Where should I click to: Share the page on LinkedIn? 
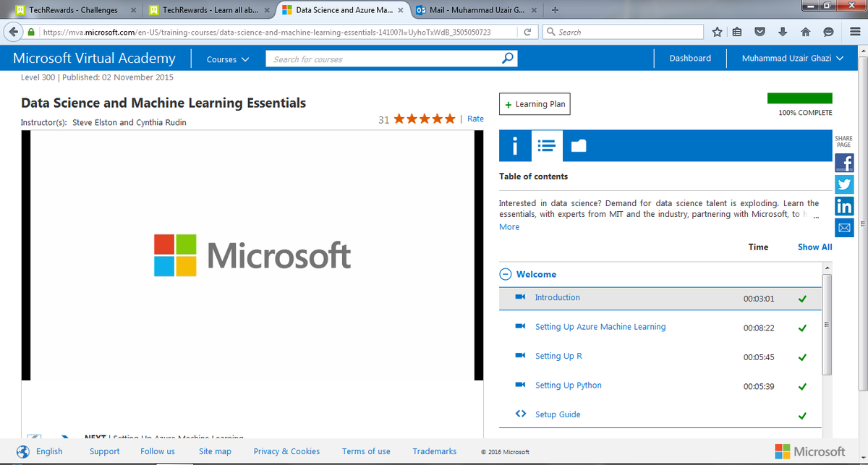[x=844, y=206]
